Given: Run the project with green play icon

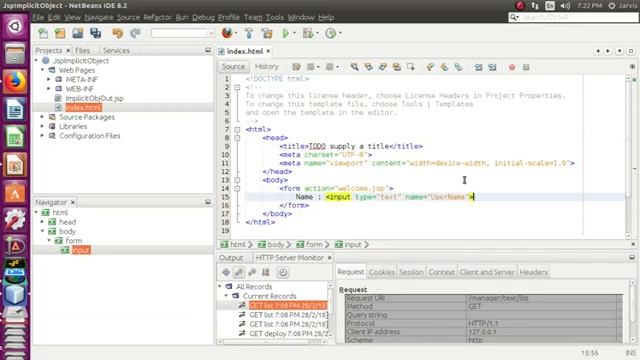Looking at the screenshot, I should point(286,33).
